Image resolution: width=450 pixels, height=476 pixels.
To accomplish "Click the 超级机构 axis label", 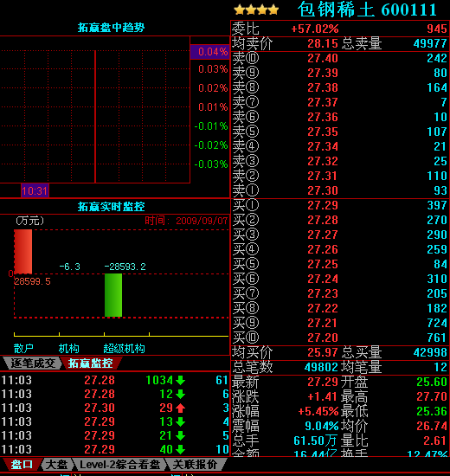I will [x=124, y=348].
